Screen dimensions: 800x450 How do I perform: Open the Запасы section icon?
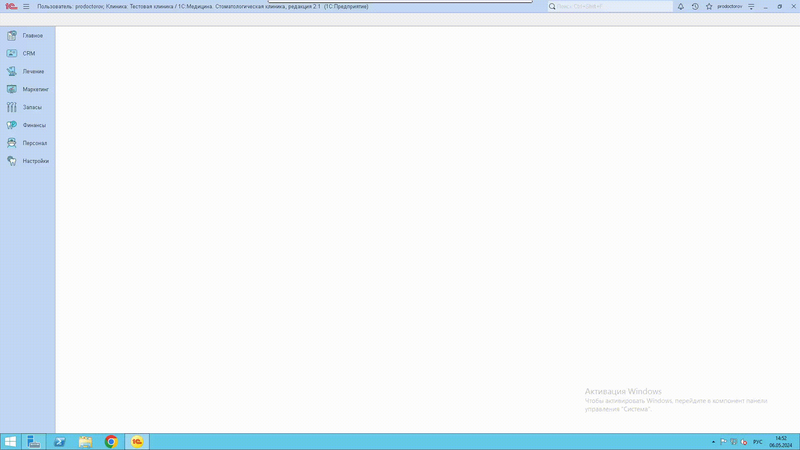(12, 107)
